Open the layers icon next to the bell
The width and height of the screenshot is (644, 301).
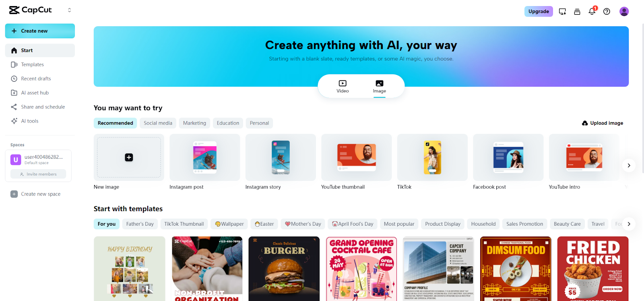577,11
